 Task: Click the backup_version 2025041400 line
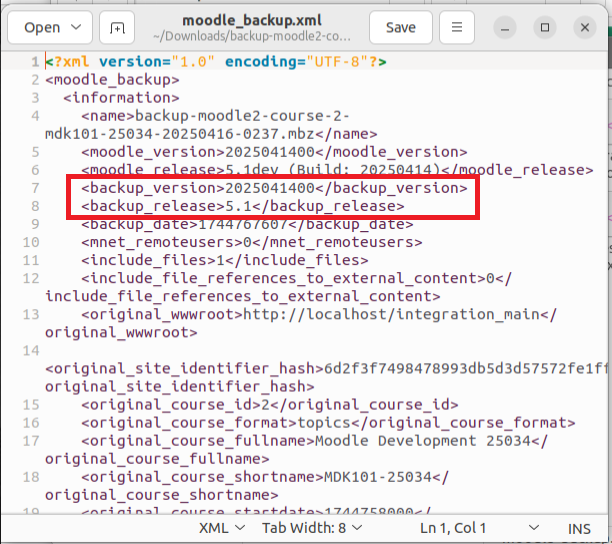pyautogui.click(x=274, y=188)
